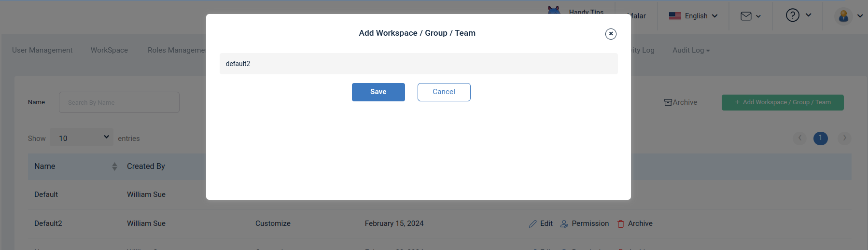Expand the Audit Log dropdown menu
Viewport: 868px width, 250px height.
point(691,50)
